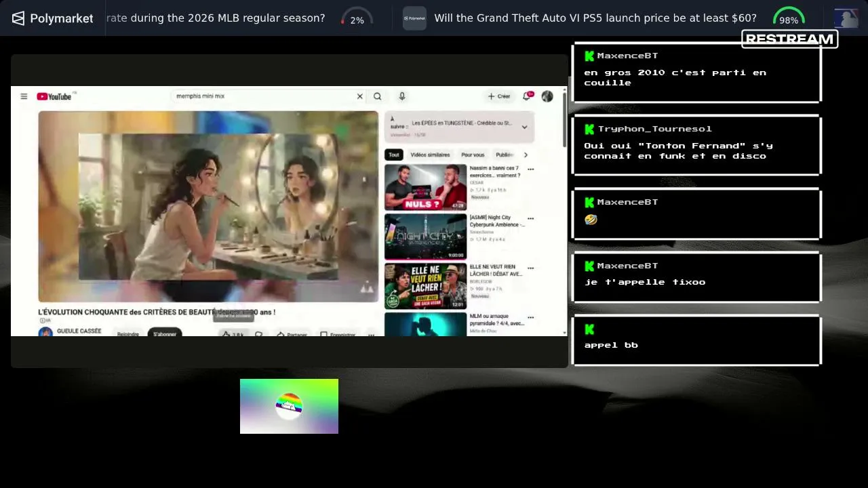
Task: Clear the search query with X
Action: click(x=359, y=96)
